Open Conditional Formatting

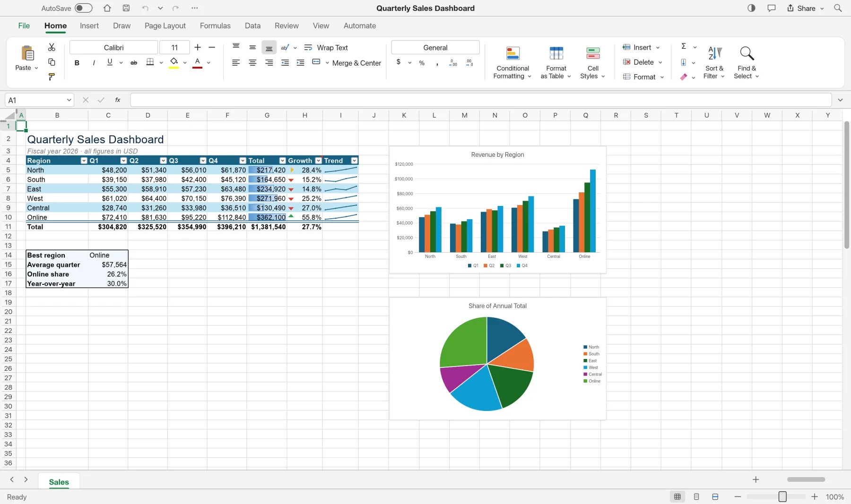(x=512, y=63)
